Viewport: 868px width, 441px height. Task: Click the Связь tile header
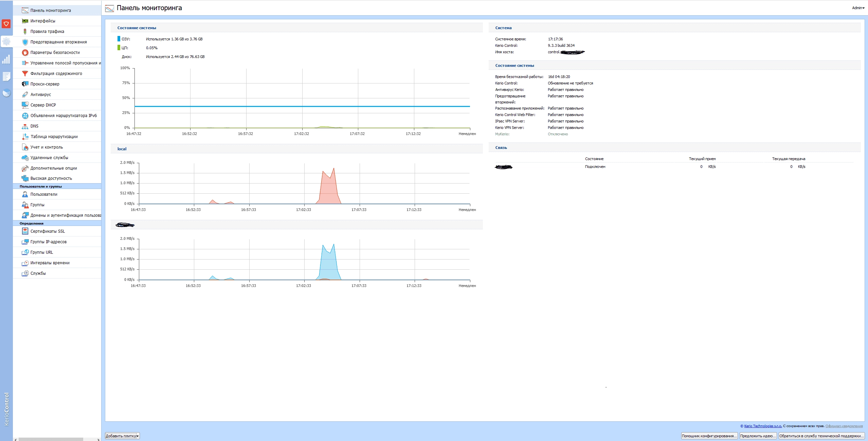(x=674, y=148)
